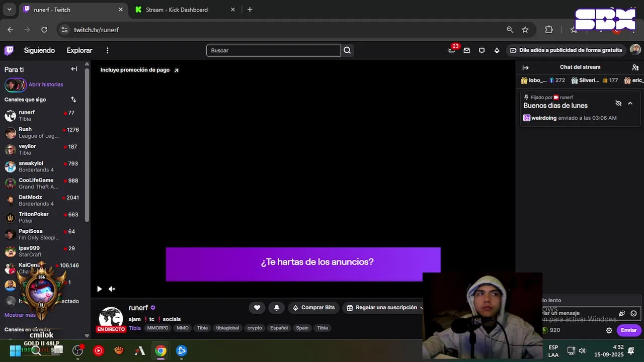Click the browser address bar URL
644x362 pixels.
(96, 30)
